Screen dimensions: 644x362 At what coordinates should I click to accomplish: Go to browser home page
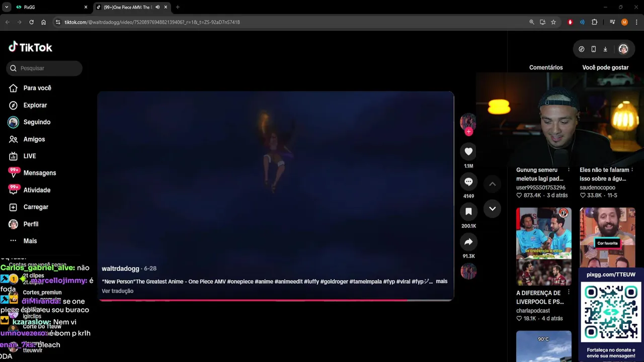pyautogui.click(x=44, y=22)
